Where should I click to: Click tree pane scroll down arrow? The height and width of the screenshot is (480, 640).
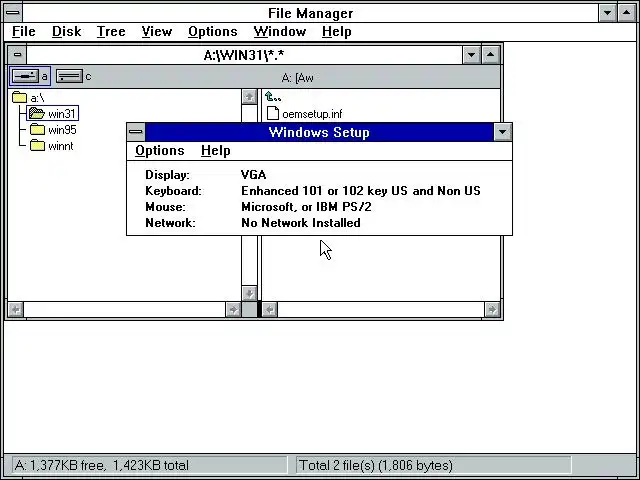249,293
